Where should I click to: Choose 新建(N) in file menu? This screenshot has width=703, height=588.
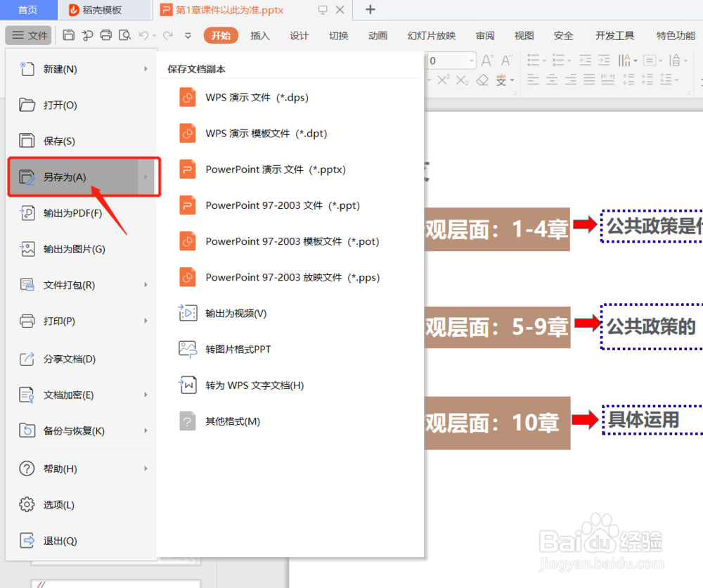point(82,69)
